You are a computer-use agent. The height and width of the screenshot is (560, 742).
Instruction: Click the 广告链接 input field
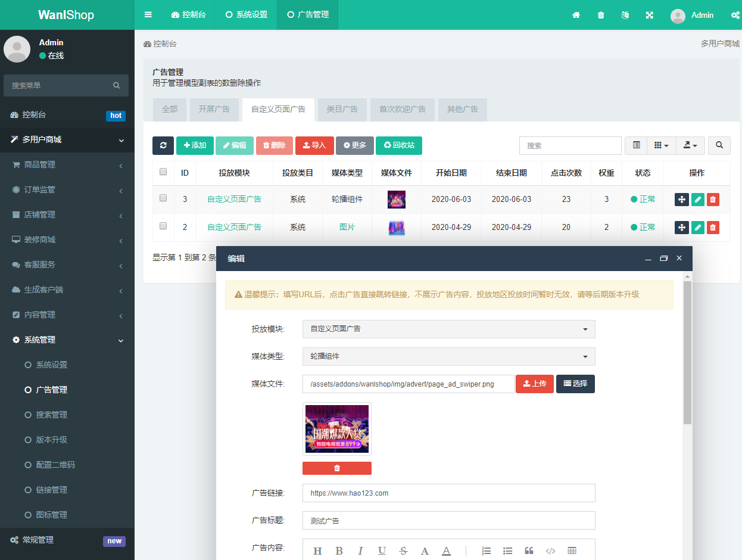[449, 493]
